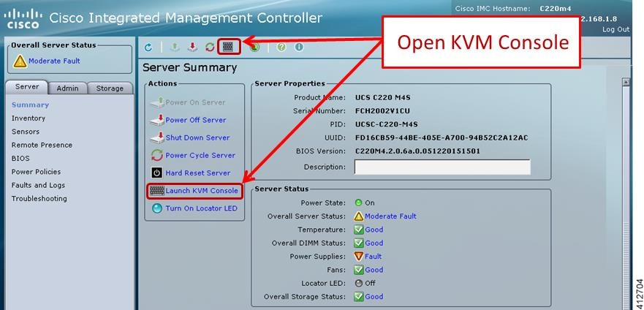Click the Power Supplies Fault link
Image resolution: width=644 pixels, height=310 pixels.
coord(374,257)
